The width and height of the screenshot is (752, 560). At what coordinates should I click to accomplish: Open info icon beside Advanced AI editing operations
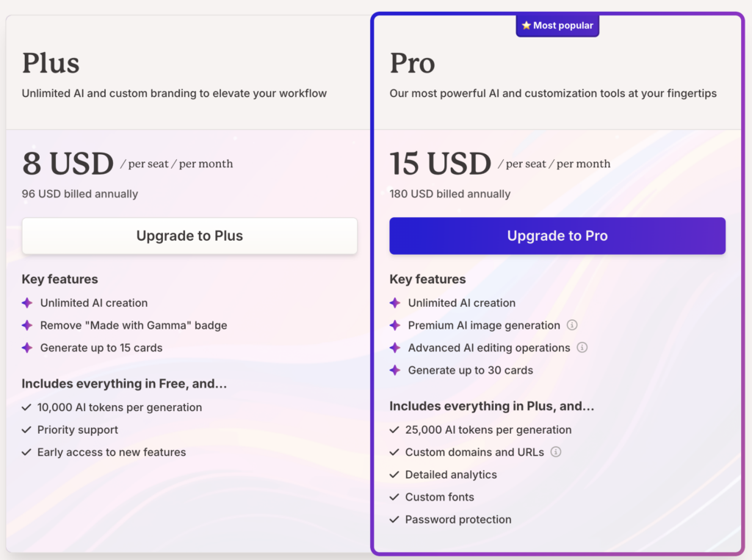(582, 348)
